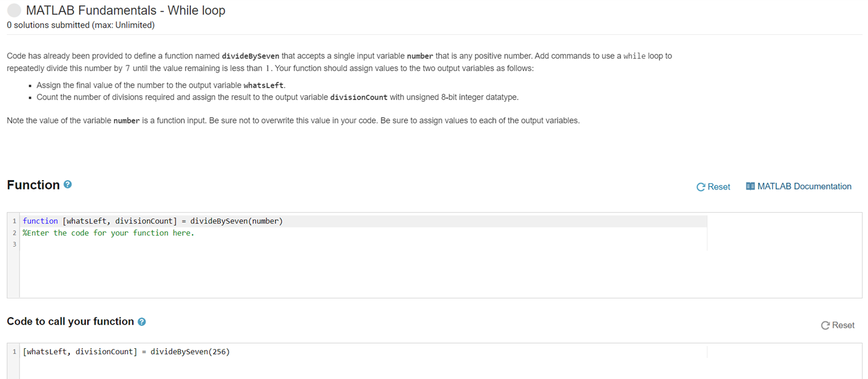Click the 'Code to call your function' heading
The height and width of the screenshot is (379, 868).
pos(71,322)
